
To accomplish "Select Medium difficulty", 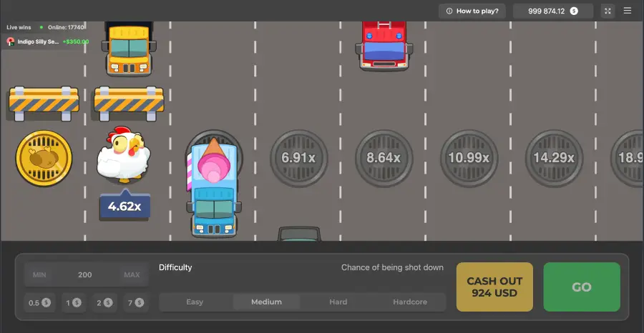I will pos(266,302).
